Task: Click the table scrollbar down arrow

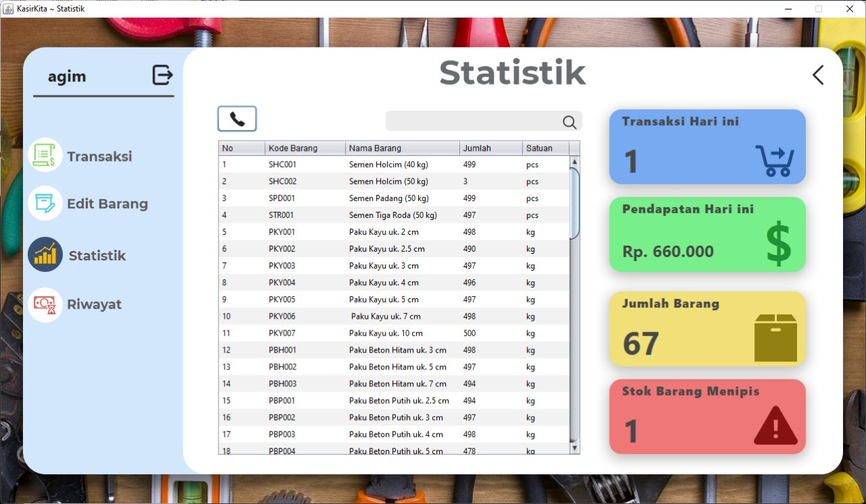Action: 574,448
